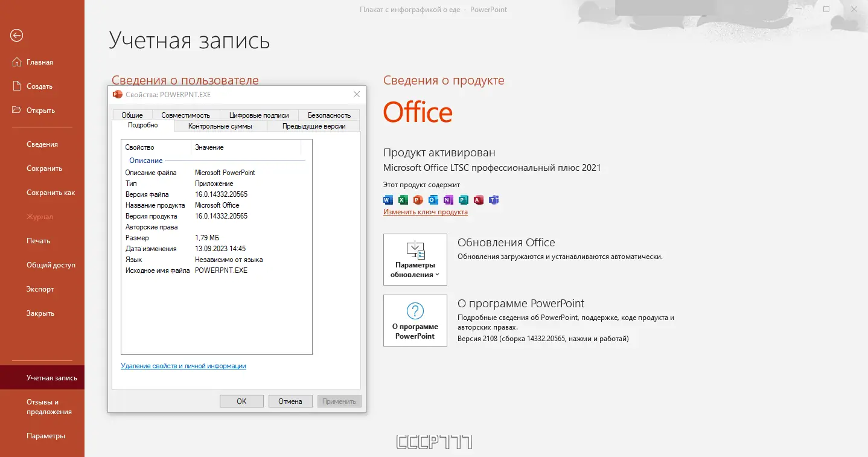
Task: Open the Безопасность tab
Action: point(329,115)
